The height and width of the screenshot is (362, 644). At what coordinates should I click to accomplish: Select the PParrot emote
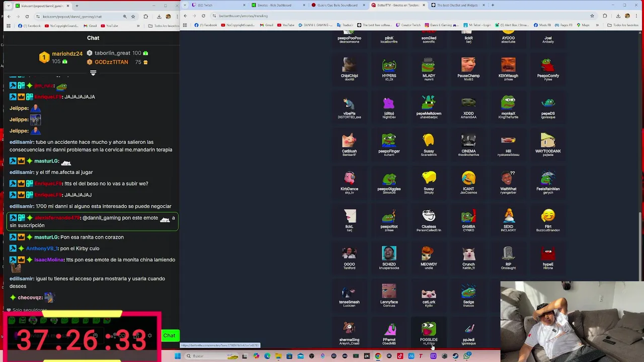click(389, 333)
